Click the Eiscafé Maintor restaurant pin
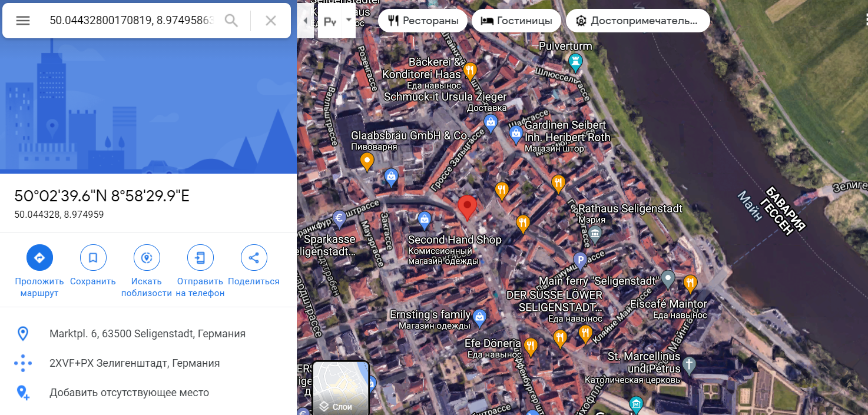This screenshot has width=868, height=415. coord(690,283)
